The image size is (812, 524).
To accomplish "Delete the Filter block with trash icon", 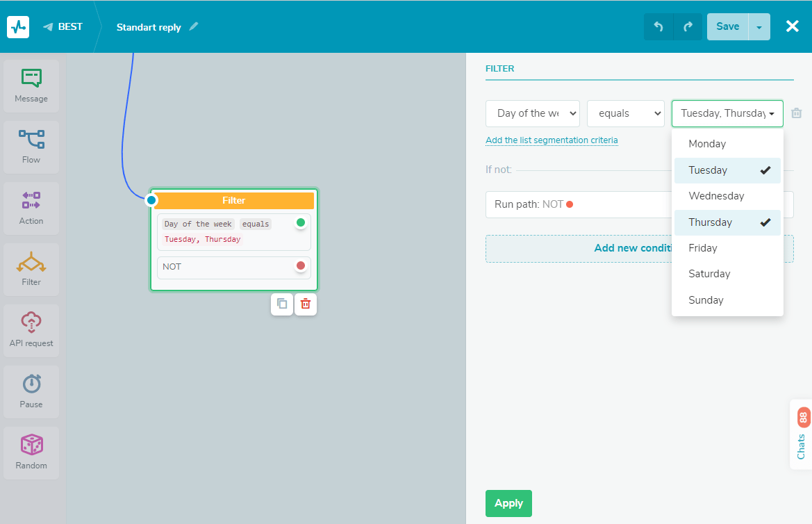I will click(x=306, y=304).
